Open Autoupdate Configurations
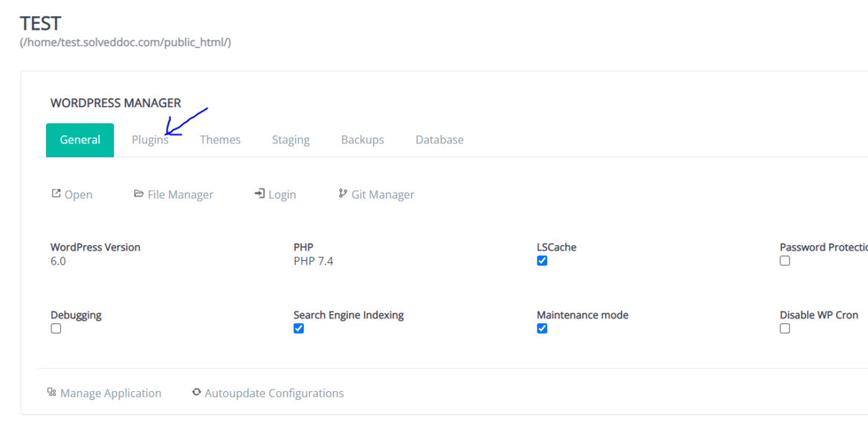 pos(274,392)
